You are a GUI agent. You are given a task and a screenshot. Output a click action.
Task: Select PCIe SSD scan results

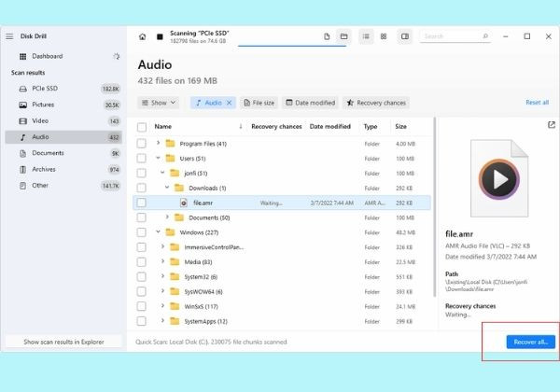(63, 89)
